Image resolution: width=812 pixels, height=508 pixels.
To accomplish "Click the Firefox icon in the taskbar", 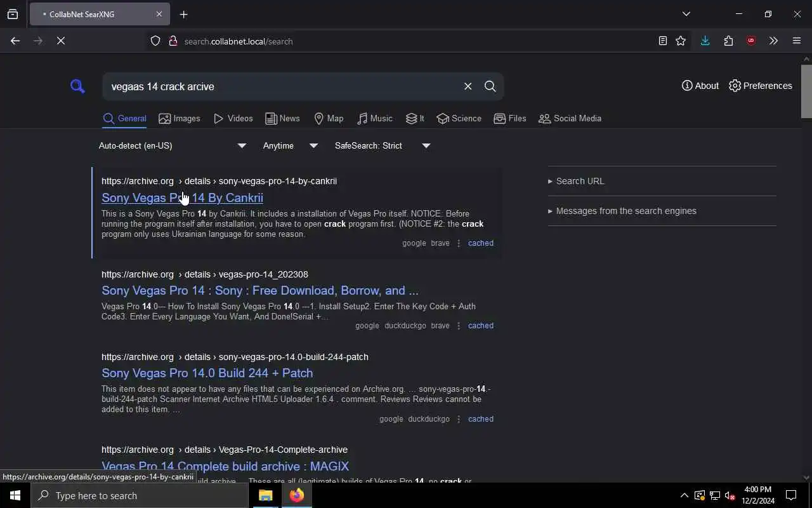I will click(297, 495).
